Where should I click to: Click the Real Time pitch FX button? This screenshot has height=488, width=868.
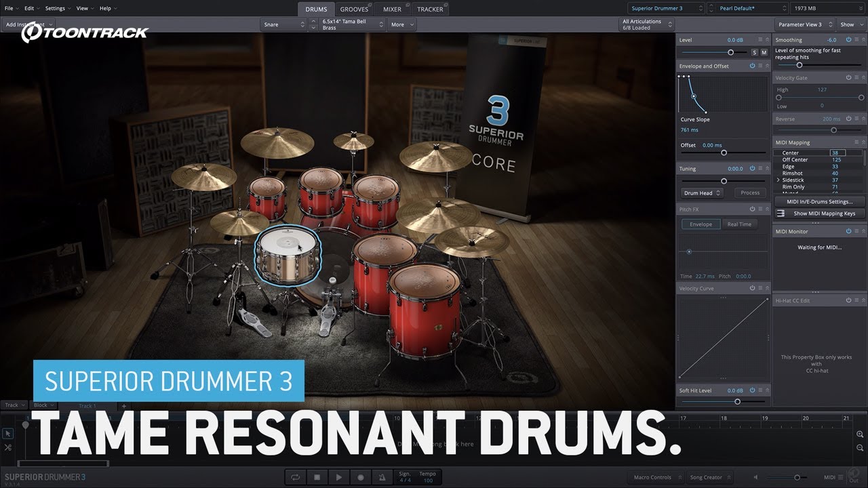point(739,224)
